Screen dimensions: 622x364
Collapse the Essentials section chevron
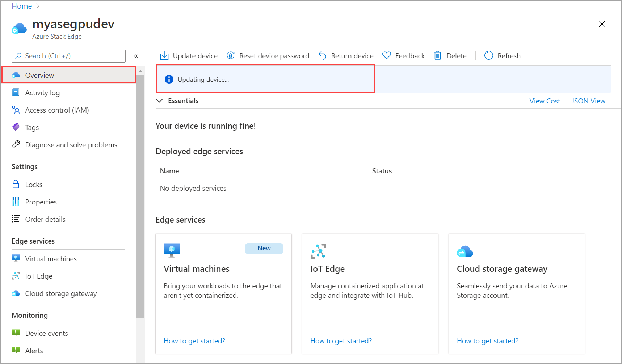[159, 101]
